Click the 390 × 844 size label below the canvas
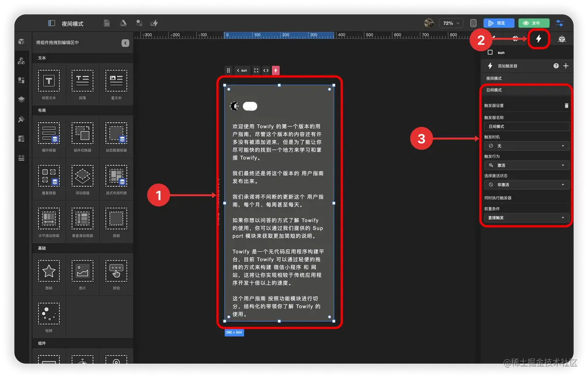The width and height of the screenshot is (588, 378). (234, 332)
